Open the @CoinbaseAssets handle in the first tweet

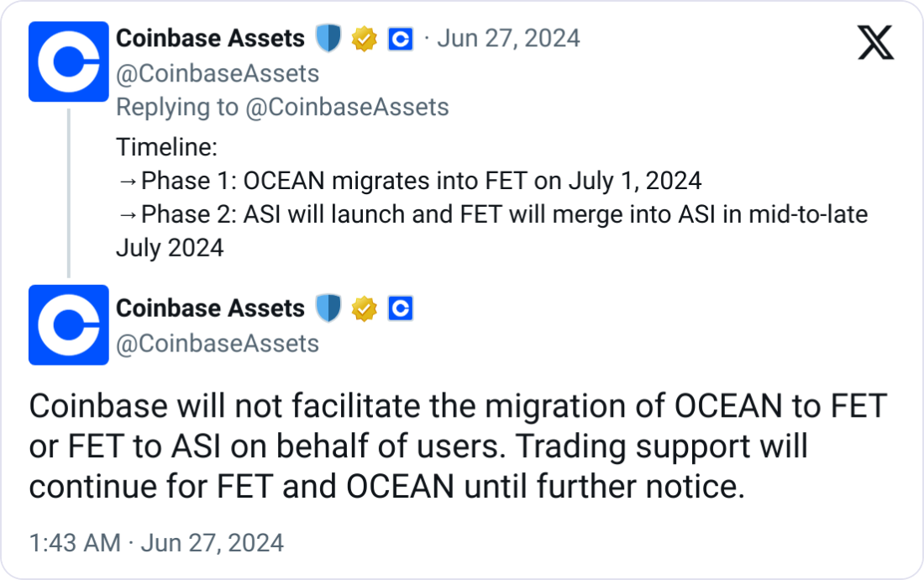click(218, 74)
